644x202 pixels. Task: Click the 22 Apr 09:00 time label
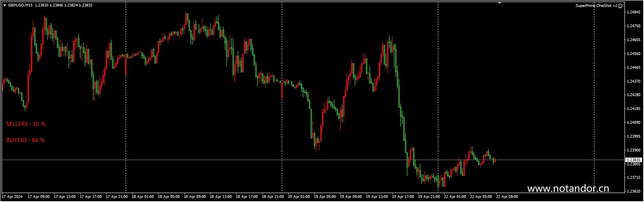(x=507, y=197)
